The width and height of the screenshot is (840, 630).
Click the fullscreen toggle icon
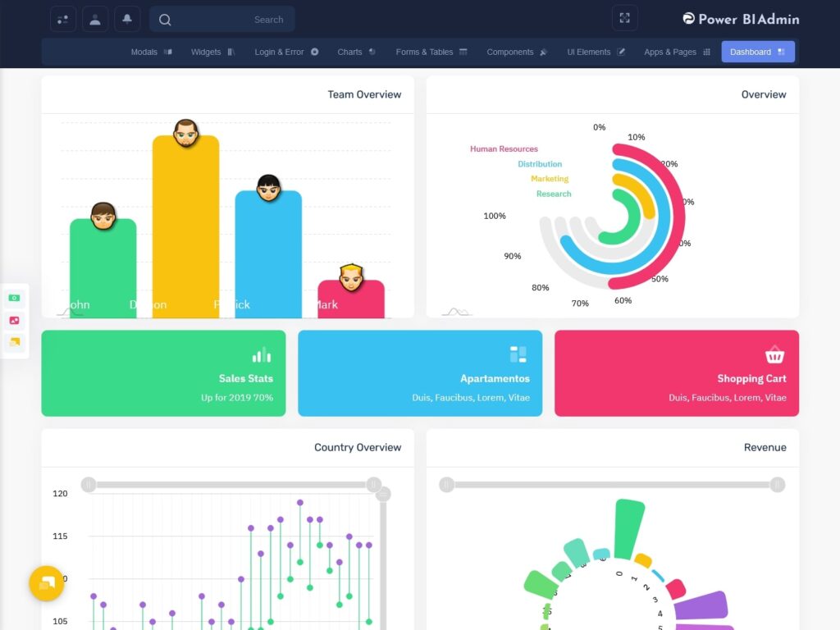624,18
